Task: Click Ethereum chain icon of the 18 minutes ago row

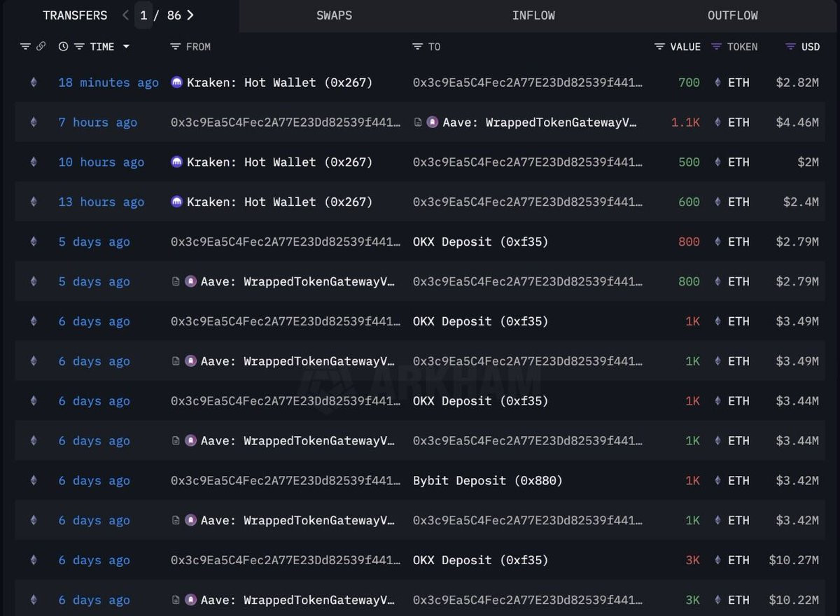Action: tap(33, 83)
